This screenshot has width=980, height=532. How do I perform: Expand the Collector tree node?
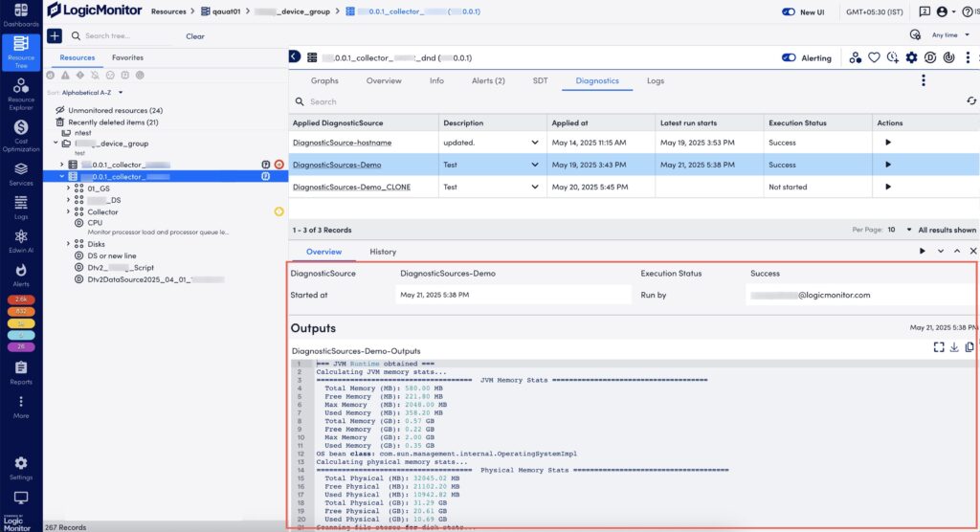68,211
